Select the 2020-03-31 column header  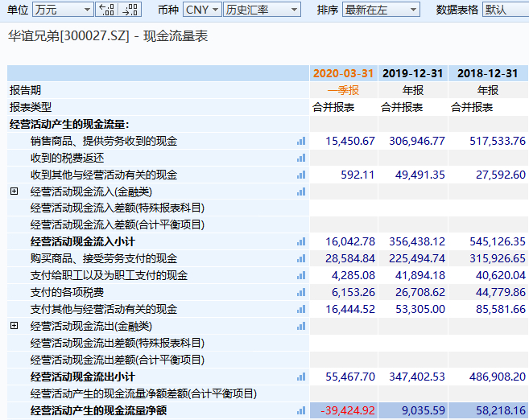pos(344,73)
